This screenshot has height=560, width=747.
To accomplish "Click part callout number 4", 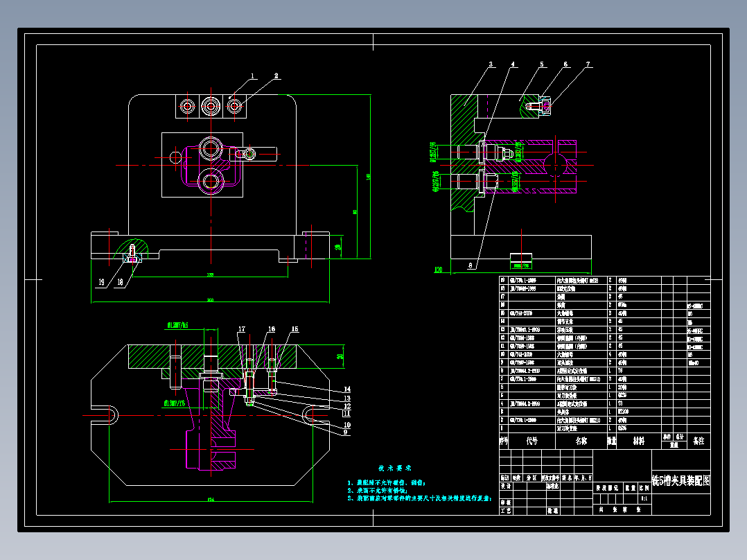I will [x=513, y=64].
